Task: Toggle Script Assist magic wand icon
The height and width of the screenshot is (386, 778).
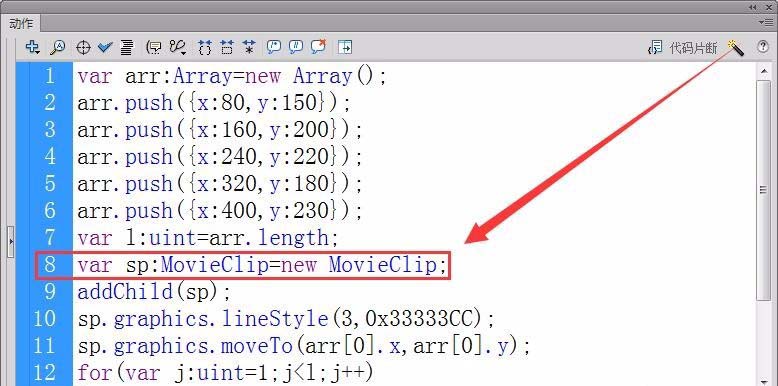Action: click(x=736, y=48)
